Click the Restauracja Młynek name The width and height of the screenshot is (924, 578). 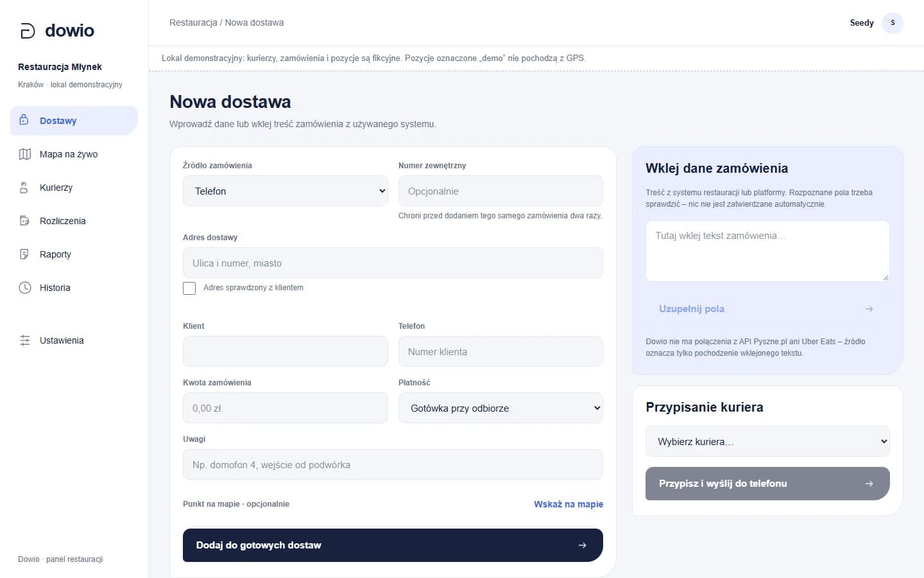[60, 67]
